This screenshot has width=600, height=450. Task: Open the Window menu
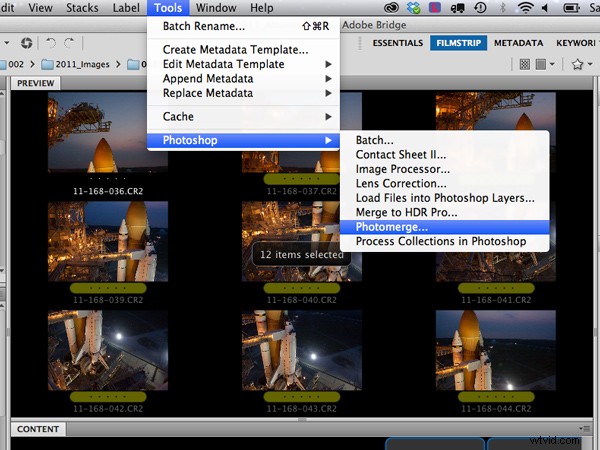216,8
